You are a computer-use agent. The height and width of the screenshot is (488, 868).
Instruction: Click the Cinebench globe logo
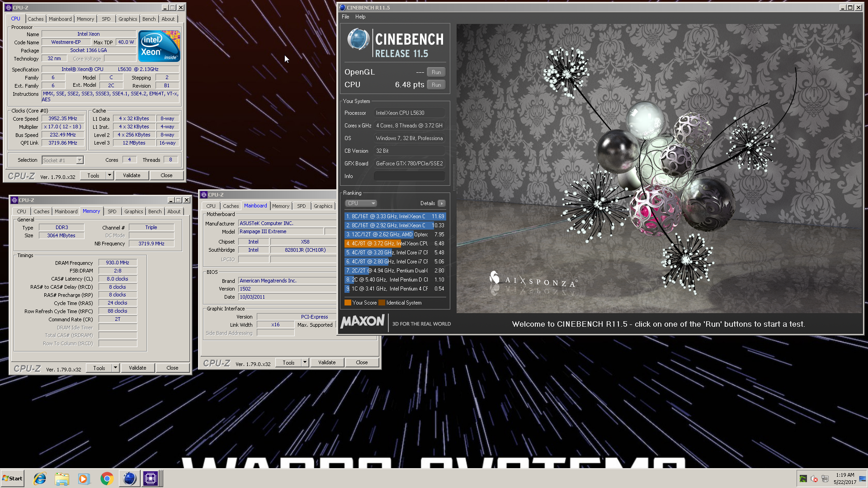[x=358, y=39]
